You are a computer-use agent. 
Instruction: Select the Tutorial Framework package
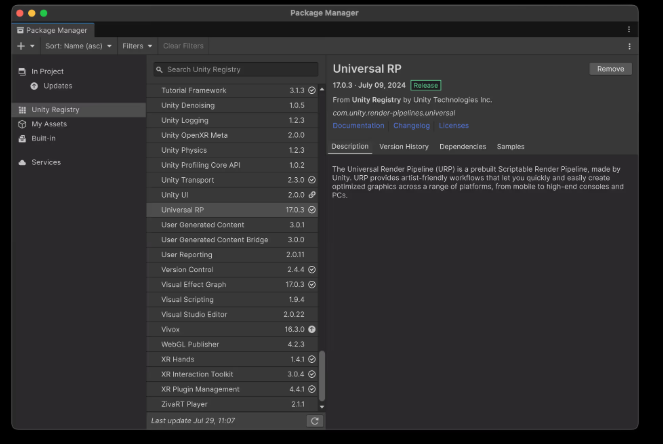point(233,90)
